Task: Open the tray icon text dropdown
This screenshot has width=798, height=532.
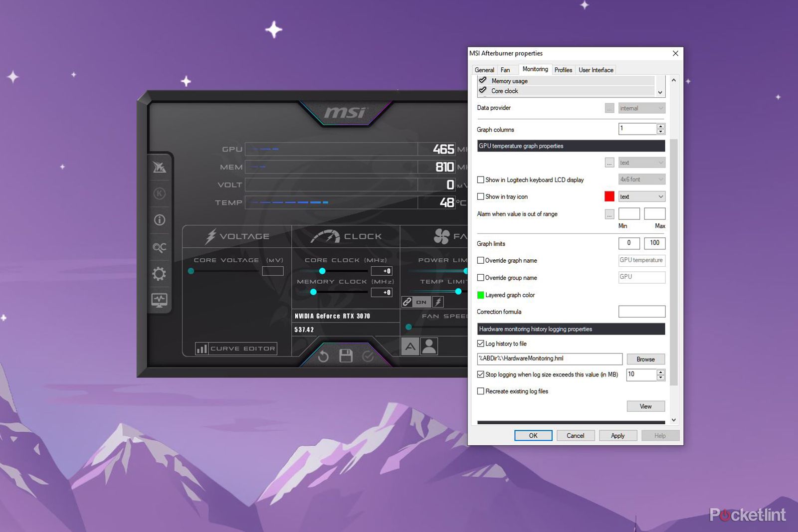Action: 642,196
